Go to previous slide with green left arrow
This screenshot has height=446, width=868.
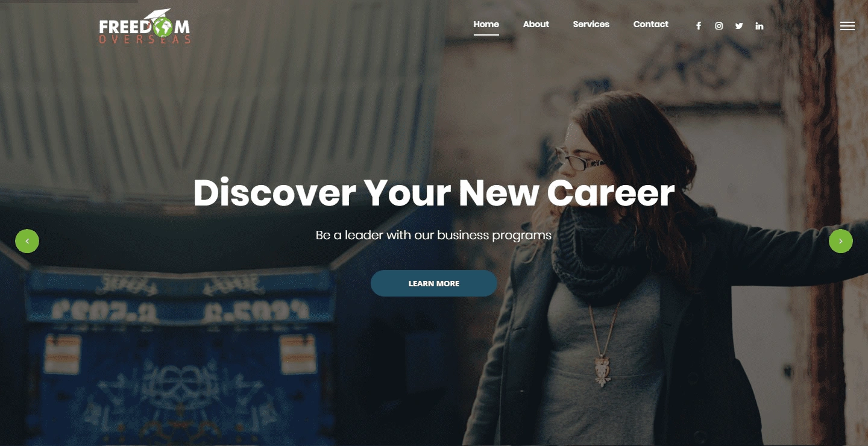[27, 241]
